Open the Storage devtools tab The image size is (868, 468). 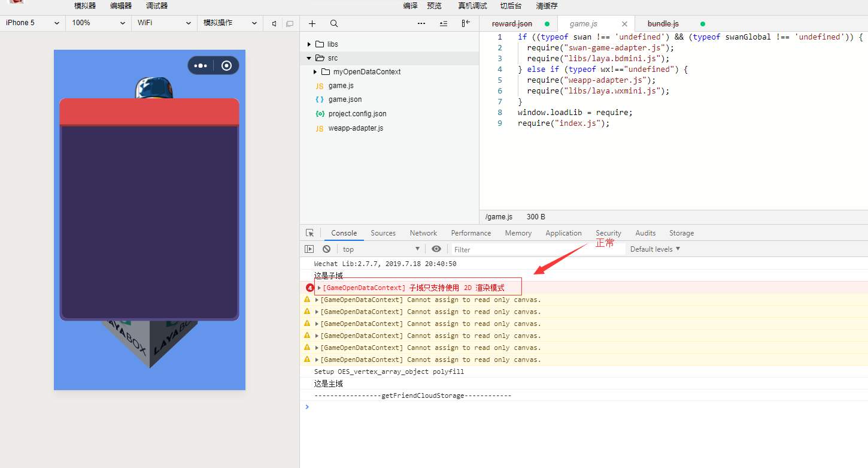point(682,233)
